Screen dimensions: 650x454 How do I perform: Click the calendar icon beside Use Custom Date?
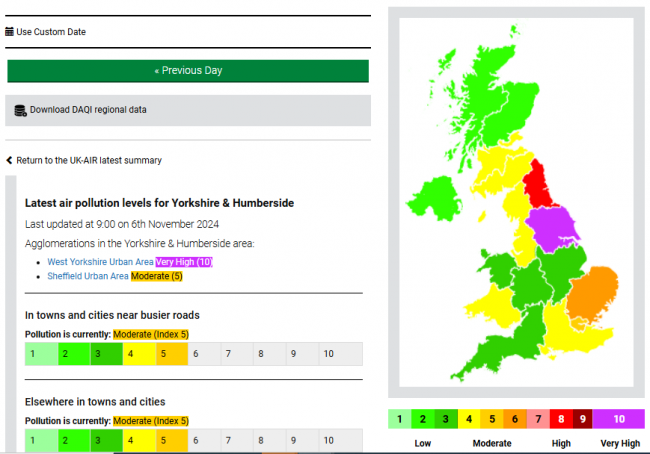(10, 32)
